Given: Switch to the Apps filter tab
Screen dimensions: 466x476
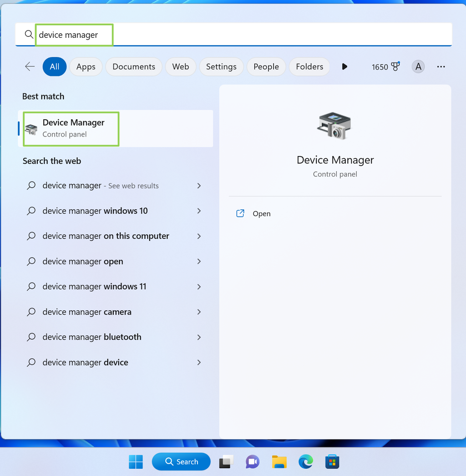Looking at the screenshot, I should click(x=86, y=66).
